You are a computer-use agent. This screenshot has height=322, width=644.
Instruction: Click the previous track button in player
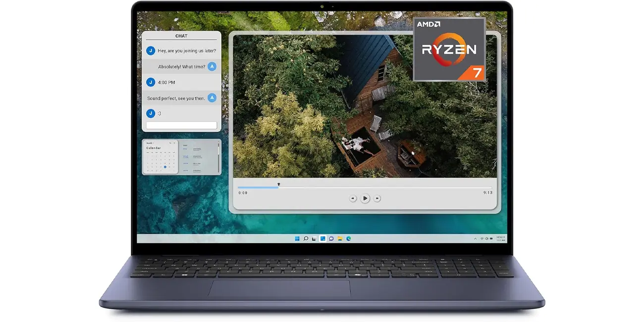[353, 198]
